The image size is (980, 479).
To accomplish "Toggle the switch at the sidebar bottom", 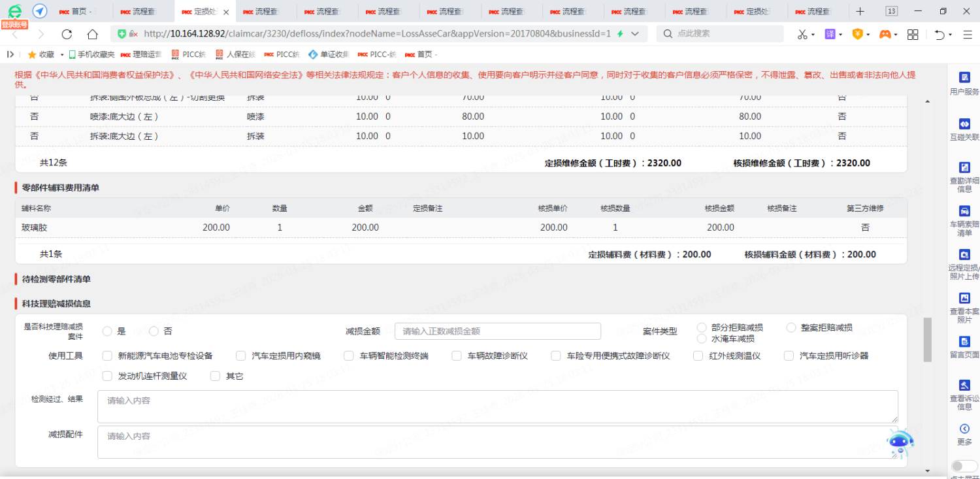I will click(964, 466).
